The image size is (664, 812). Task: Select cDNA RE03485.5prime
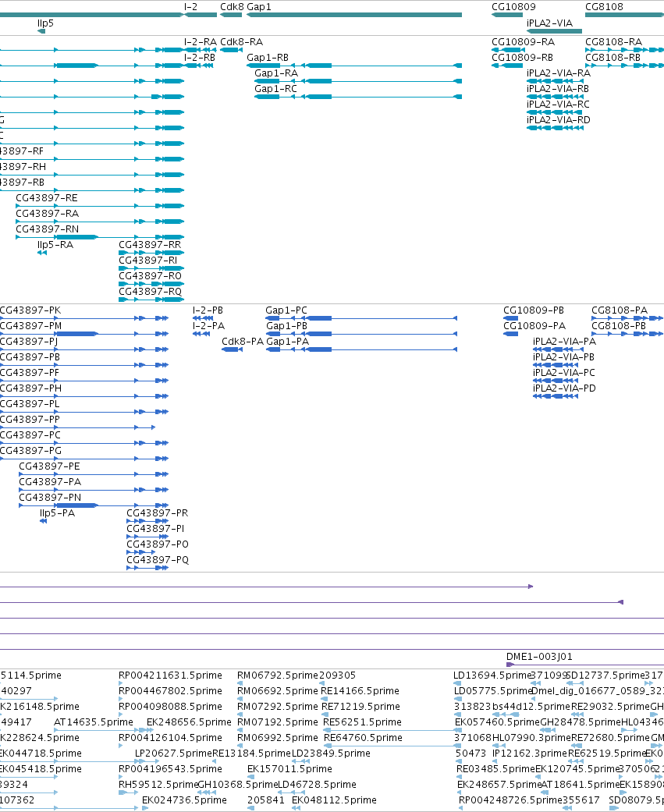(x=495, y=768)
